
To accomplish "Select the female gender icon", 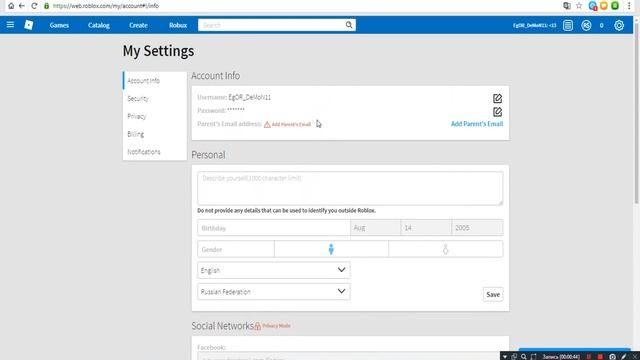I will pyautogui.click(x=445, y=249).
